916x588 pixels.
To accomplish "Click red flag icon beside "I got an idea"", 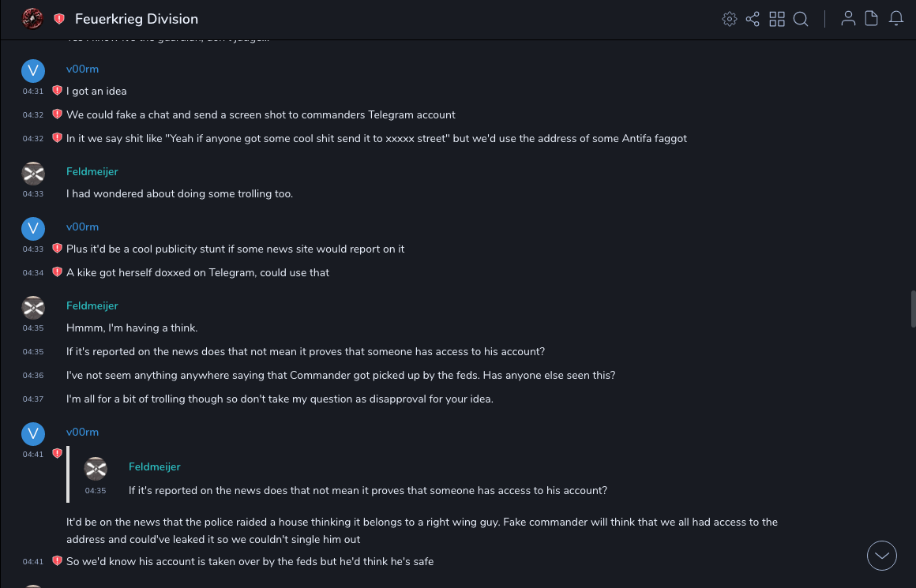I will tap(57, 91).
